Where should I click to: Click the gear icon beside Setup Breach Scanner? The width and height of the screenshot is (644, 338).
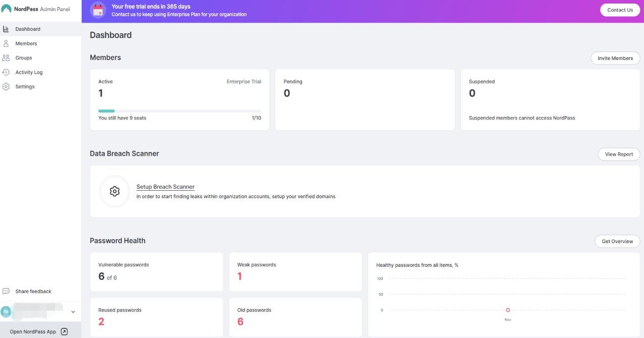[x=114, y=191]
